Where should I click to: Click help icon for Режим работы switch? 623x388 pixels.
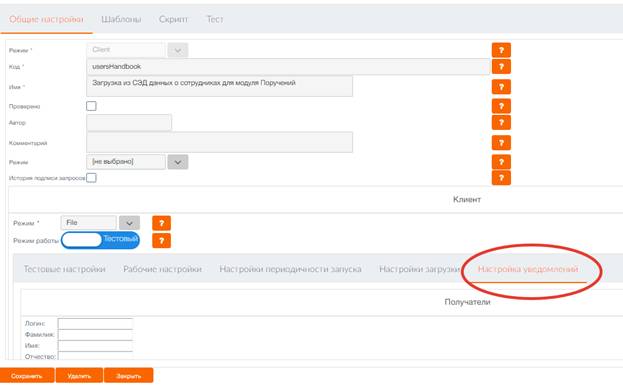[x=161, y=241]
